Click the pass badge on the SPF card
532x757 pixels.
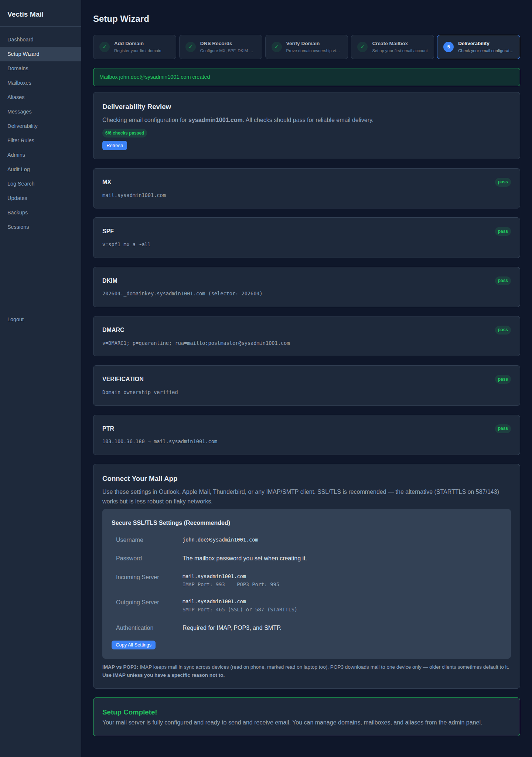pyautogui.click(x=503, y=231)
